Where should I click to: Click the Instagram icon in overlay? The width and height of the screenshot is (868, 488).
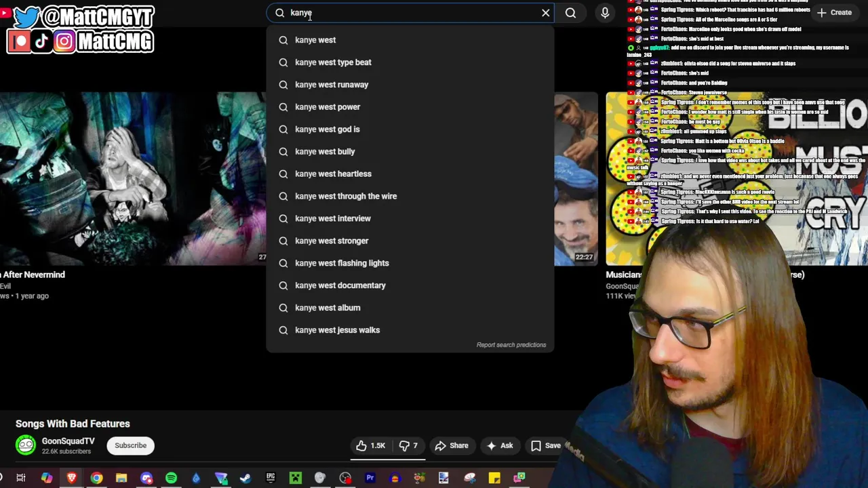tap(64, 42)
